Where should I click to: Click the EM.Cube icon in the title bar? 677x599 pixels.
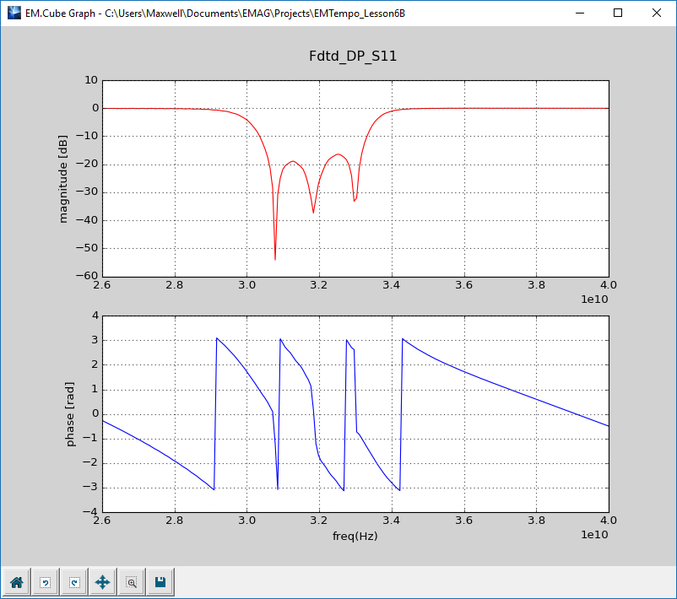click(13, 13)
